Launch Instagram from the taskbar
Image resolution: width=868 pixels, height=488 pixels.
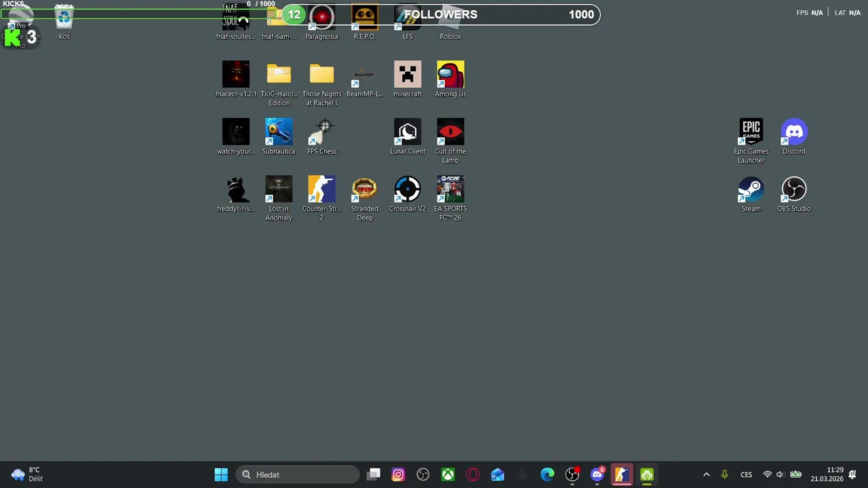click(x=398, y=474)
